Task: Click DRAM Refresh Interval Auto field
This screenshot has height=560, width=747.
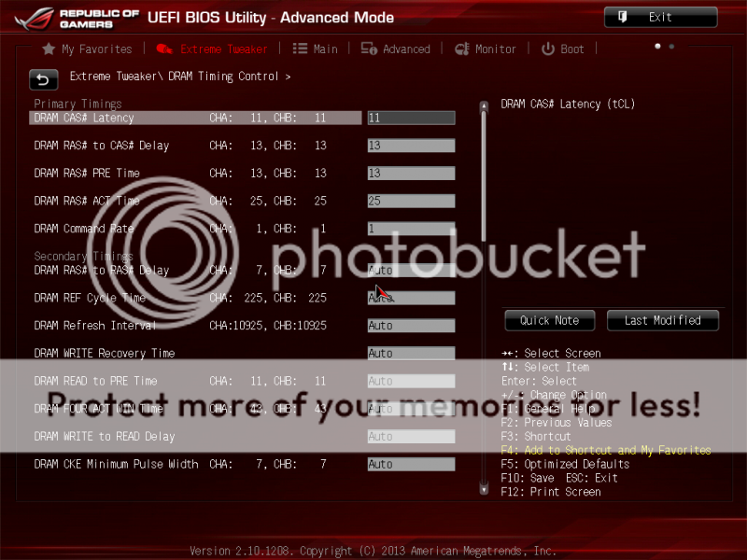Action: coord(411,326)
